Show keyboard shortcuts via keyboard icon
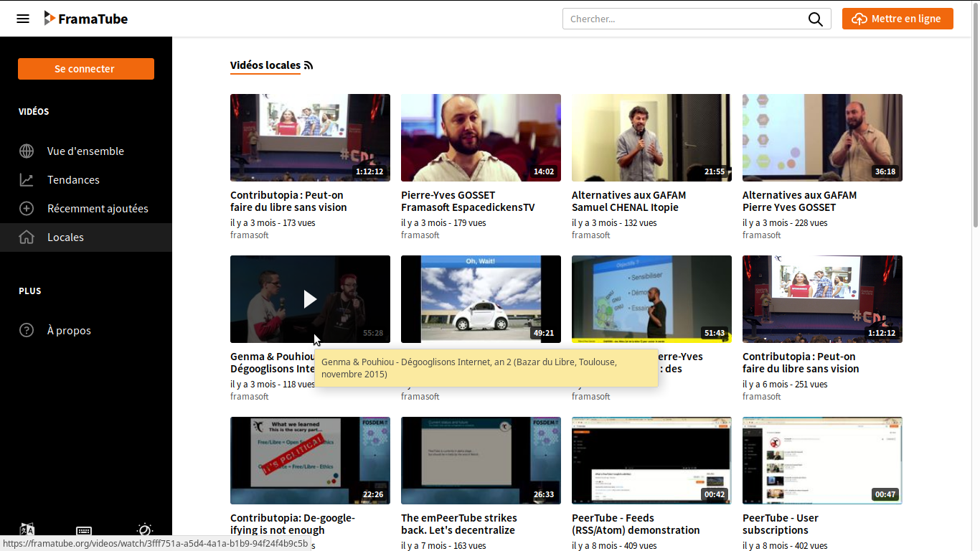Screen dimensions: 980x551 (x=84, y=531)
